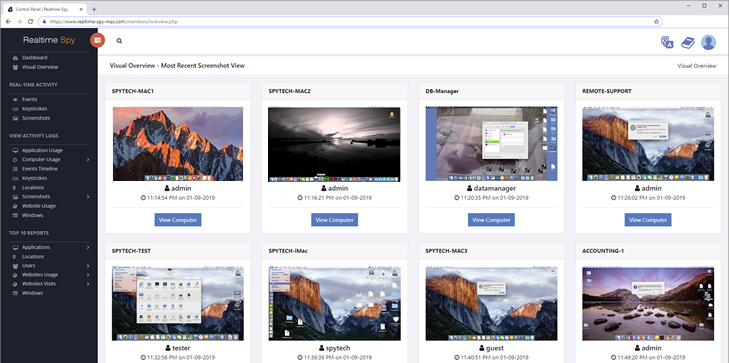Screen dimensions: 729x363
Task: Click the image icon beside Real-Time Screenshots
Action: 15,118
